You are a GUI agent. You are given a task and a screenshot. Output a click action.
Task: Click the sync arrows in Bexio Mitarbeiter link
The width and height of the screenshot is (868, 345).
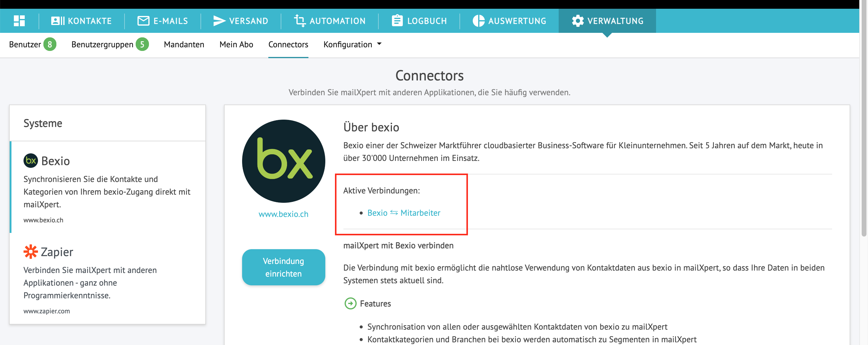[x=394, y=213]
